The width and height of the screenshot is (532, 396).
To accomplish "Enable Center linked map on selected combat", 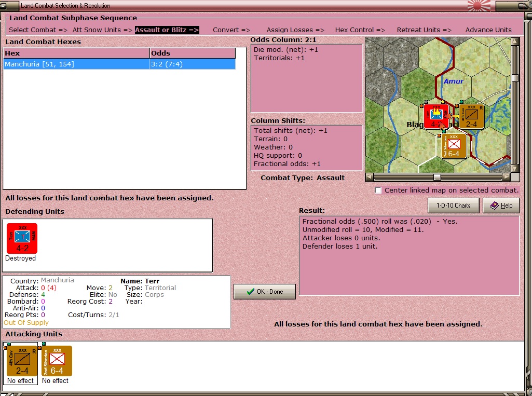I will (x=378, y=190).
